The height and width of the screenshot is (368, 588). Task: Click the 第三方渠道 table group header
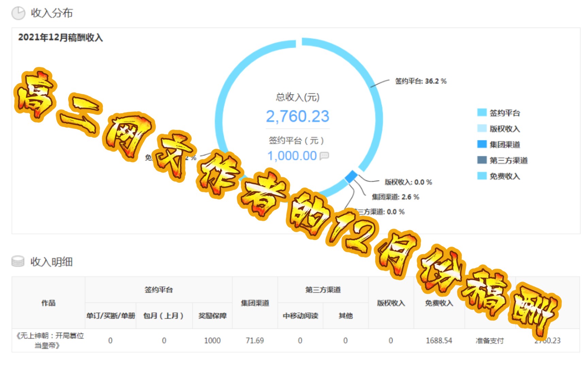323,290
